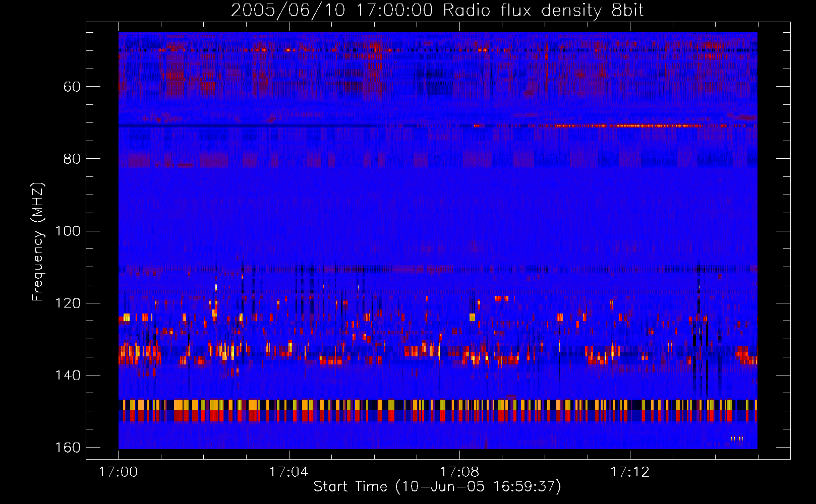Image resolution: width=816 pixels, height=504 pixels.
Task: Click the 'Start Time (10-Jun-05 16:59:37)' label
Action: coord(437,487)
